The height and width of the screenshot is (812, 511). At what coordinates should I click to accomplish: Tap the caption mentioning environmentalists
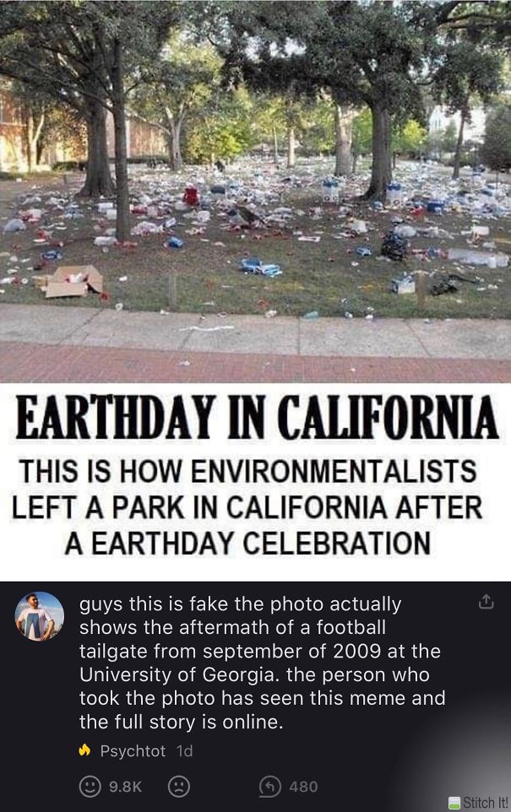tap(255, 499)
